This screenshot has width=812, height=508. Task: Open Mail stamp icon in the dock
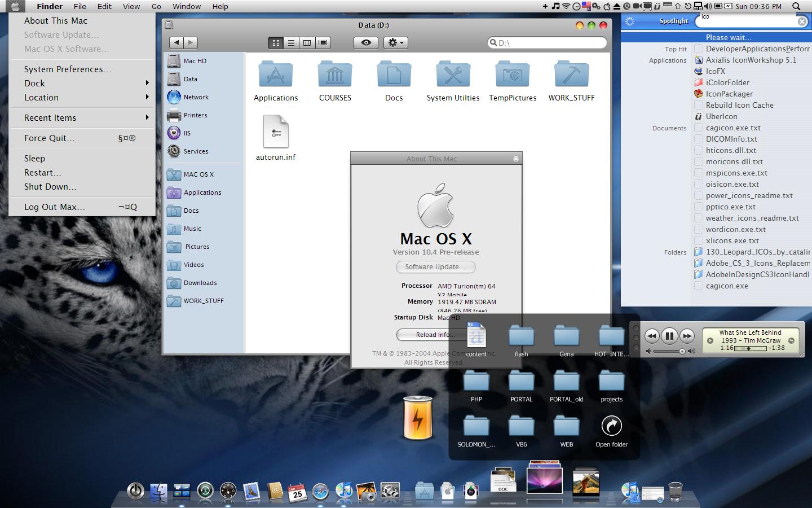click(251, 492)
